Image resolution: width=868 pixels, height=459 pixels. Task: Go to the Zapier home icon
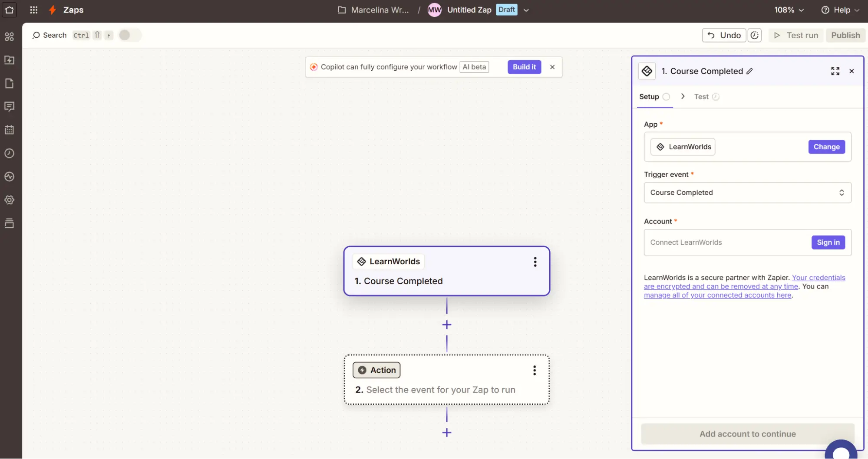tap(10, 10)
